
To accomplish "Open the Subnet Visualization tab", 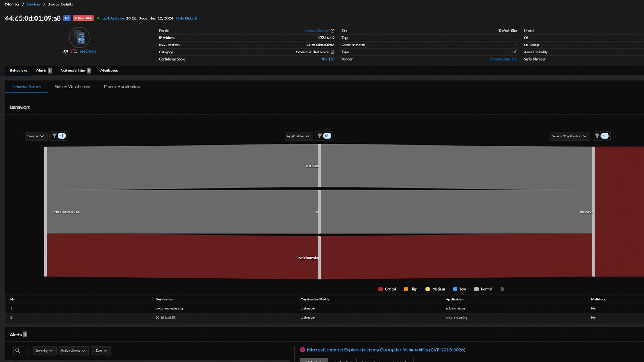I will (72, 87).
